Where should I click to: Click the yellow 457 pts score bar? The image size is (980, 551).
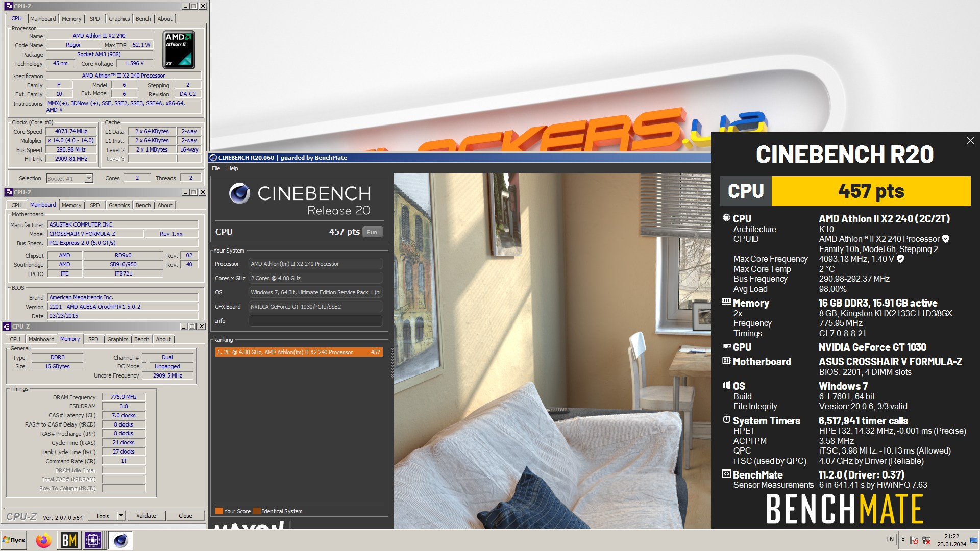871,191
